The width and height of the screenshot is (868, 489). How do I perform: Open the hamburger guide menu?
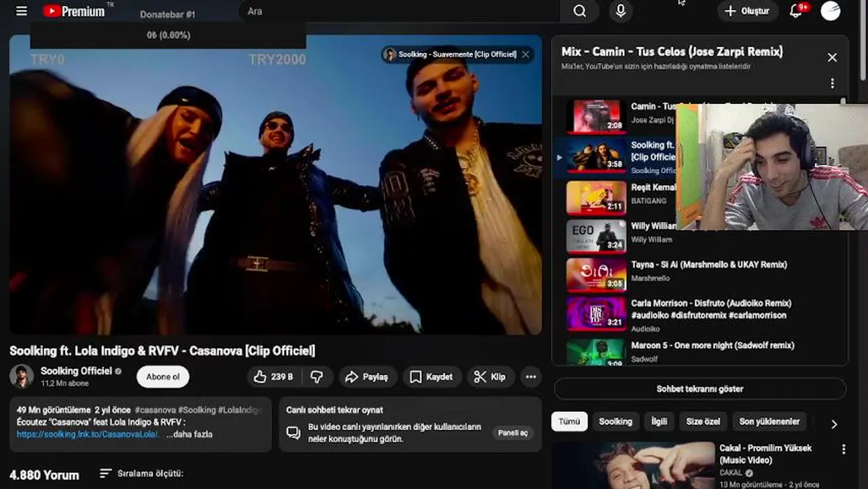click(x=22, y=11)
